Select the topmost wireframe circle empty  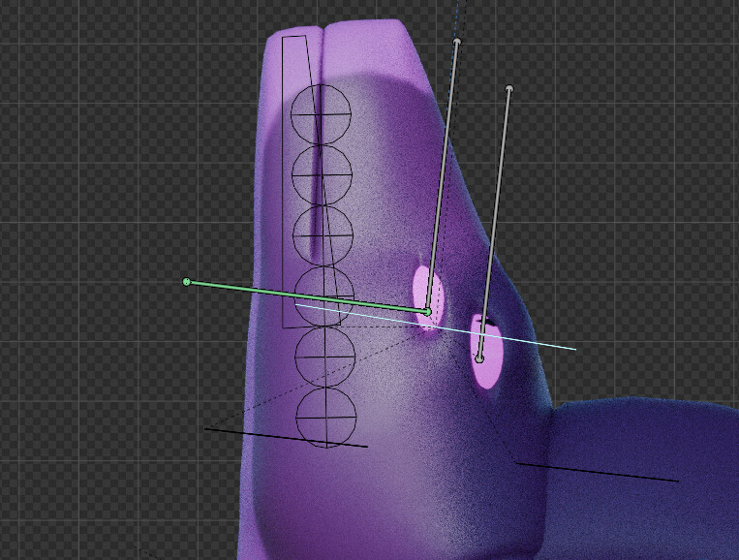click(321, 114)
